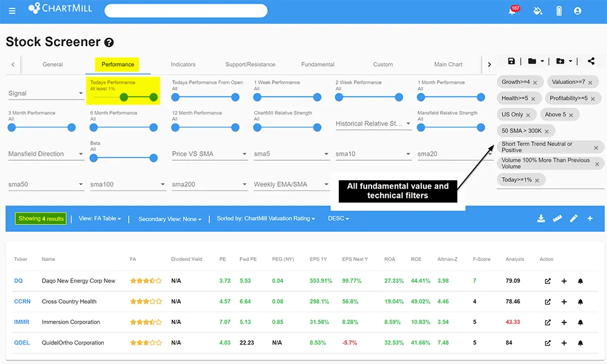Remove the 'US Only' filter chip
Screen dimensions: 607x364
point(528,115)
